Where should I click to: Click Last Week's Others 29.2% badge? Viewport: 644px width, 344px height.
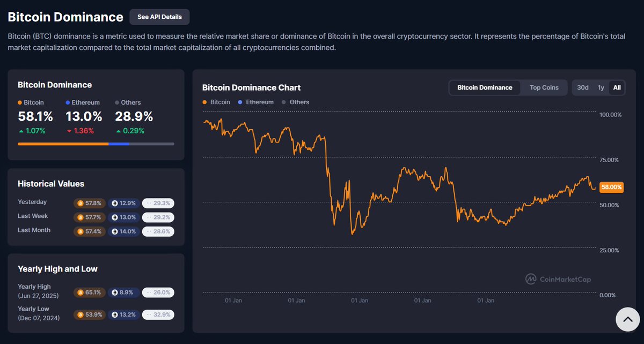click(158, 217)
